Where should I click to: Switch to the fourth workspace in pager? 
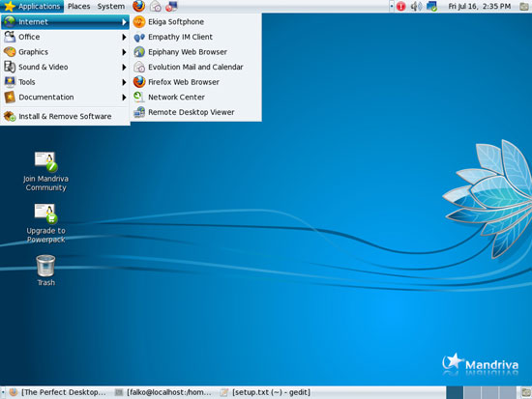click(x=508, y=392)
